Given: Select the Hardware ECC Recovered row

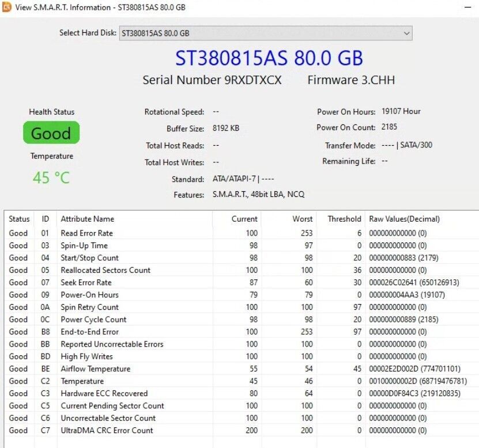Looking at the screenshot, I should coord(242,393).
